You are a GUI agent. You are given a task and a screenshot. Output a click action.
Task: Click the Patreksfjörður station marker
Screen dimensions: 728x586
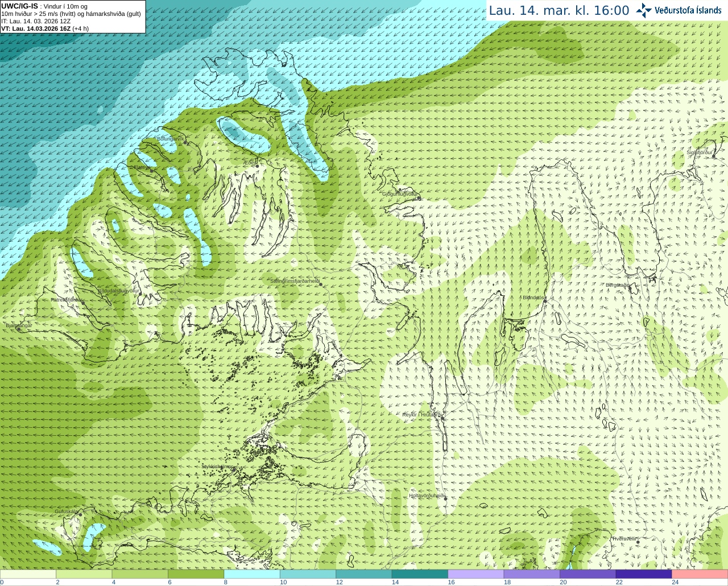(x=82, y=302)
